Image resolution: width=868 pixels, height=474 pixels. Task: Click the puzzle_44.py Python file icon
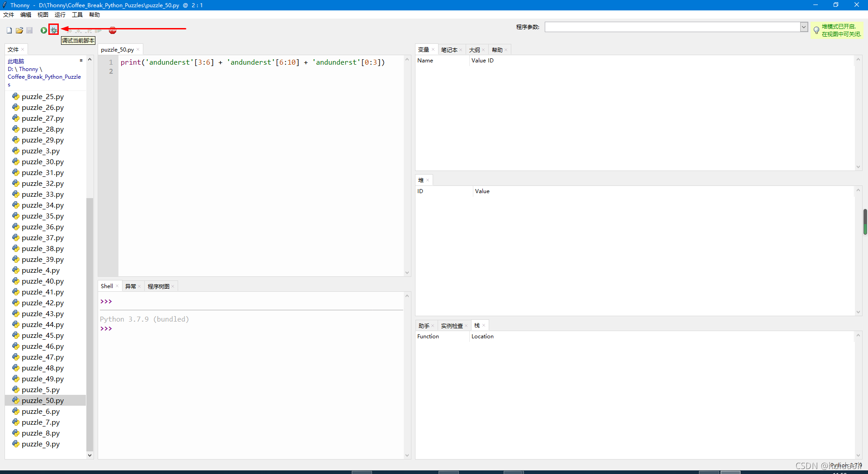tap(16, 324)
